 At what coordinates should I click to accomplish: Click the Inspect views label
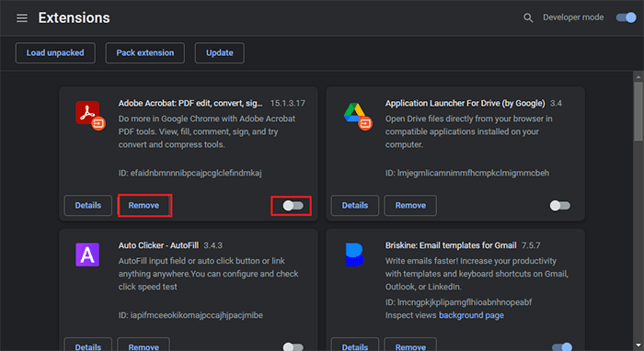[410, 315]
